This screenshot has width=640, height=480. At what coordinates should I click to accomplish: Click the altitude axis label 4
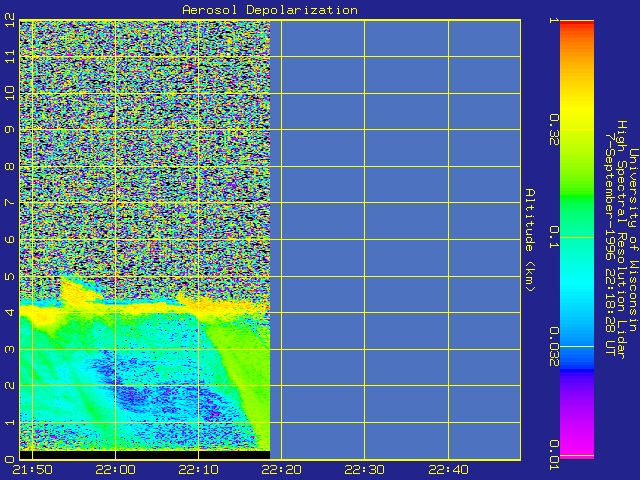(10, 312)
